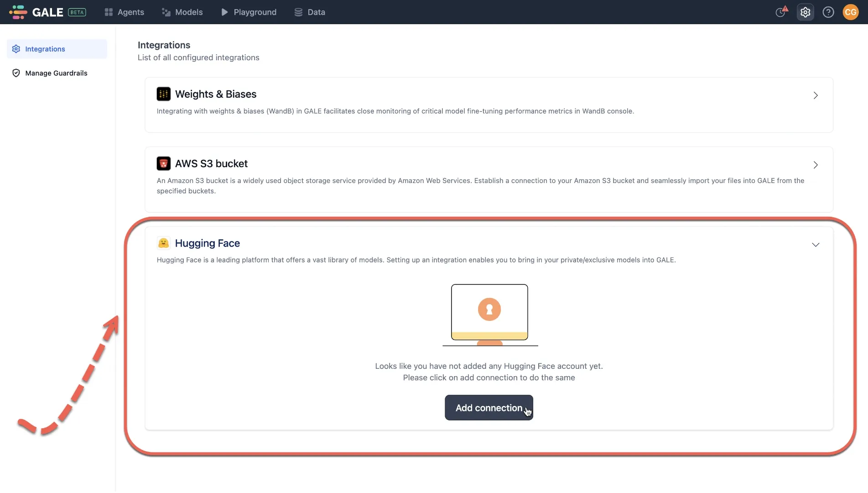Expand the Weights & Biases chevron
This screenshot has width=868, height=493.
[x=816, y=95]
